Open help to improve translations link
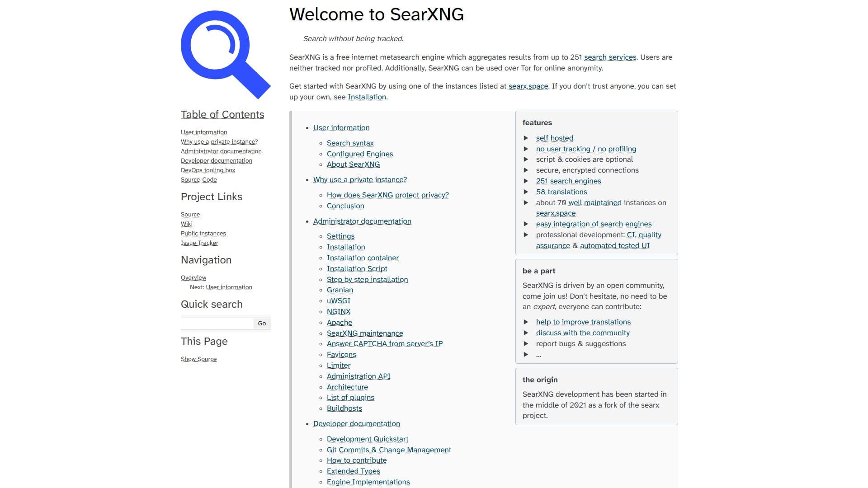The image size is (868, 488). pyautogui.click(x=583, y=322)
